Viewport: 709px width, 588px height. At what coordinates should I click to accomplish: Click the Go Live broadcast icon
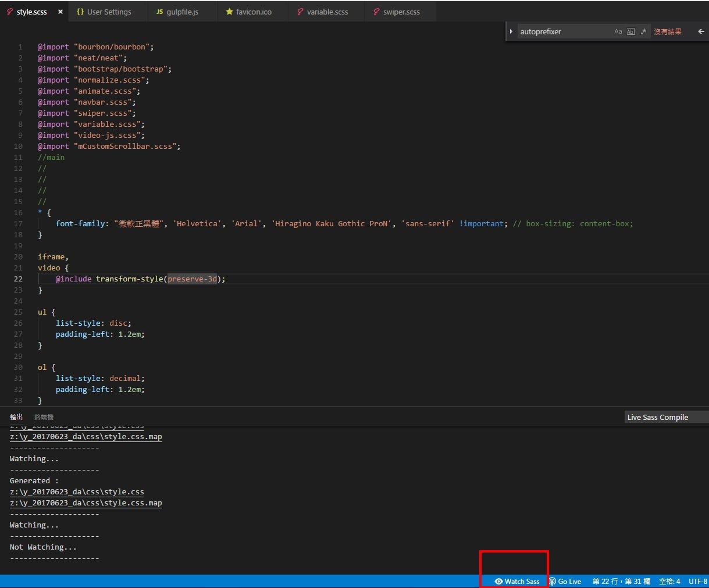click(x=553, y=581)
